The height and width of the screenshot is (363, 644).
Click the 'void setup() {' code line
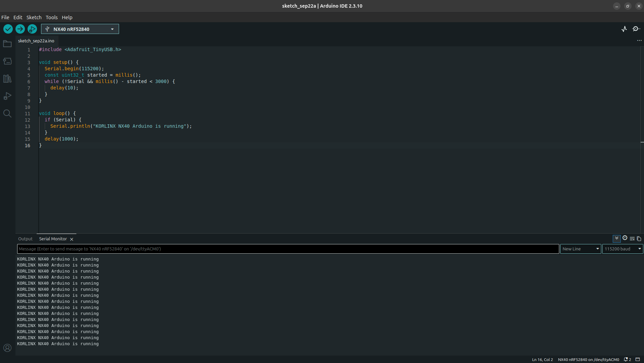point(59,62)
